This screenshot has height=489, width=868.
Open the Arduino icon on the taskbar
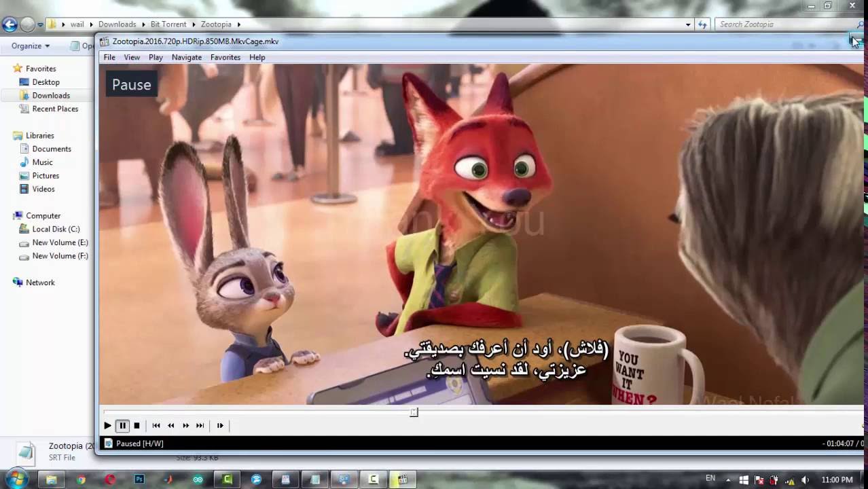point(198,479)
